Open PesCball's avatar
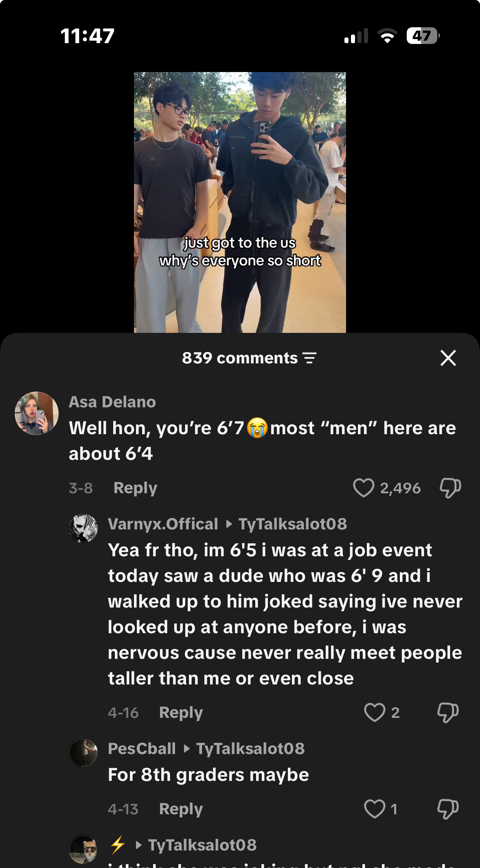Screen dimensions: 480x868 pyautogui.click(x=83, y=753)
